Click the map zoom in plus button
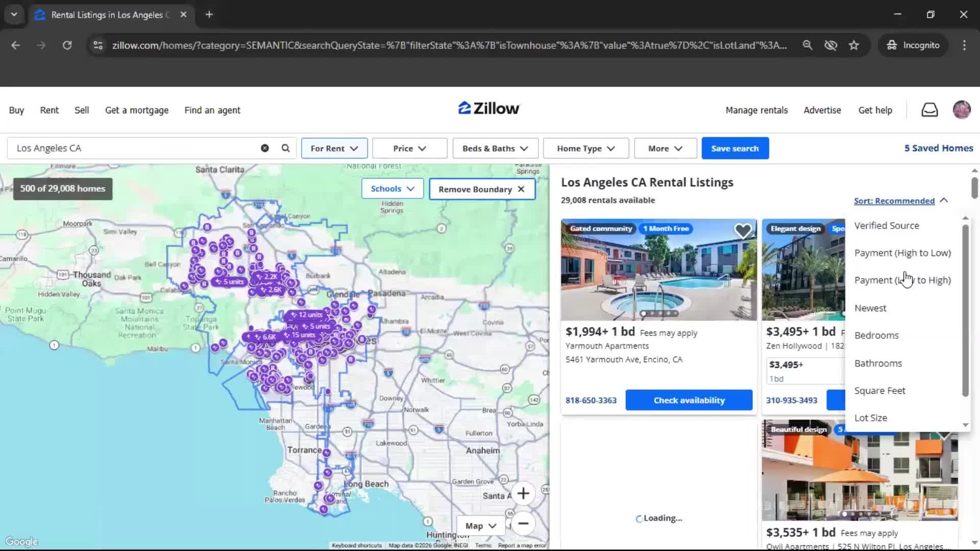The width and height of the screenshot is (980, 551). point(523,493)
